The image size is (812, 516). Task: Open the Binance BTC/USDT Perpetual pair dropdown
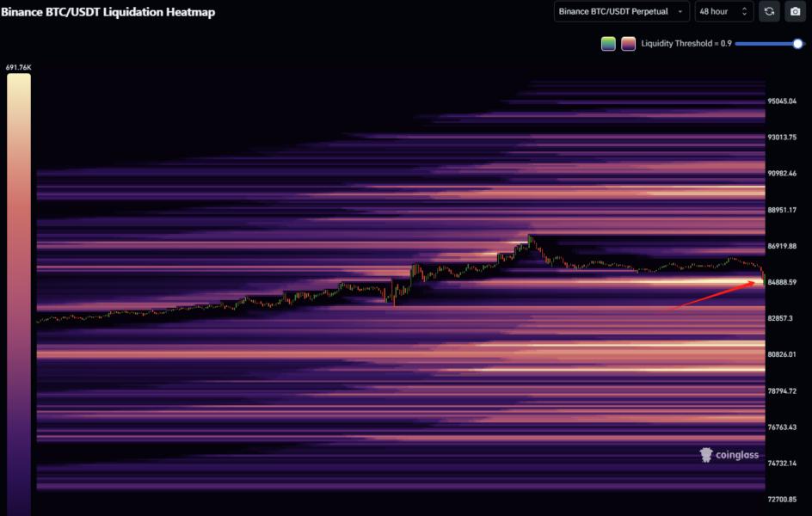coord(621,11)
